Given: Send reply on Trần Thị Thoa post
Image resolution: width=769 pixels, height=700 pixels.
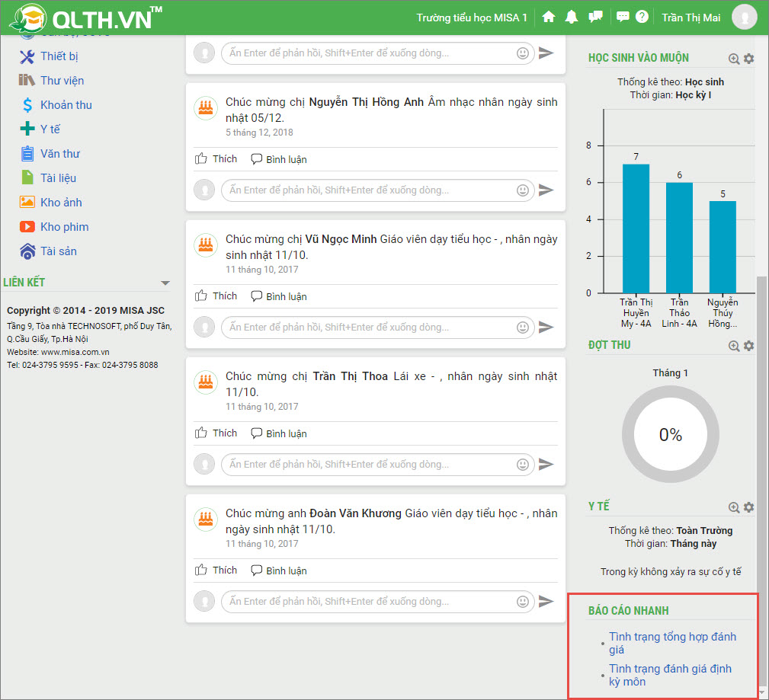Looking at the screenshot, I should pos(546,464).
